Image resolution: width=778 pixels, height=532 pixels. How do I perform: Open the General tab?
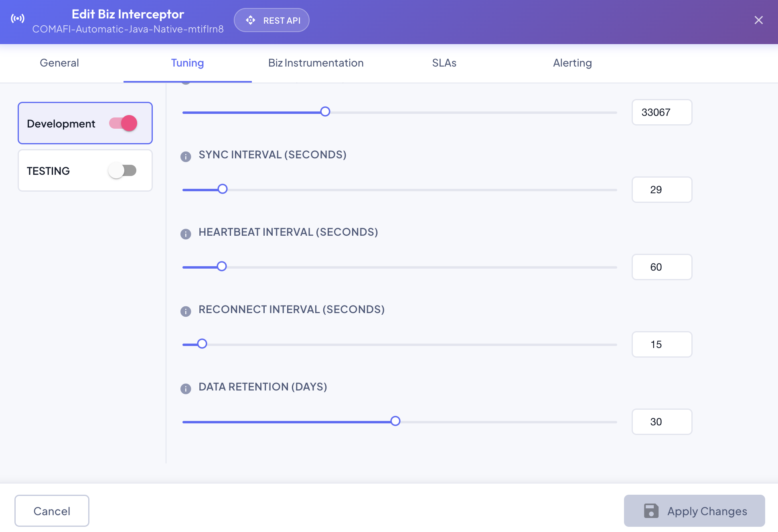(x=59, y=63)
